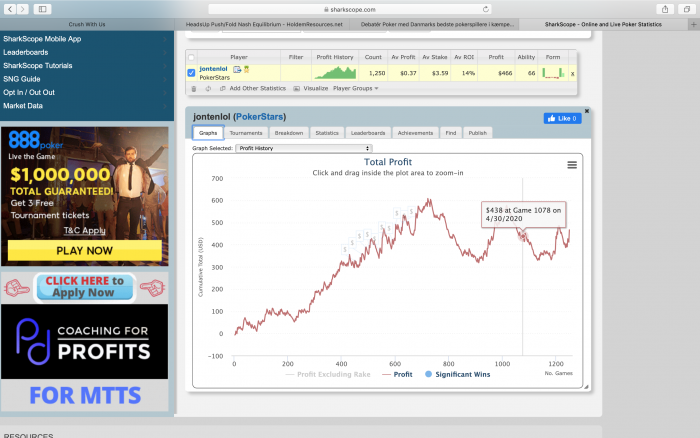This screenshot has height=438, width=700.
Task: Click the PokerStars link in panel title
Action: [x=259, y=117]
